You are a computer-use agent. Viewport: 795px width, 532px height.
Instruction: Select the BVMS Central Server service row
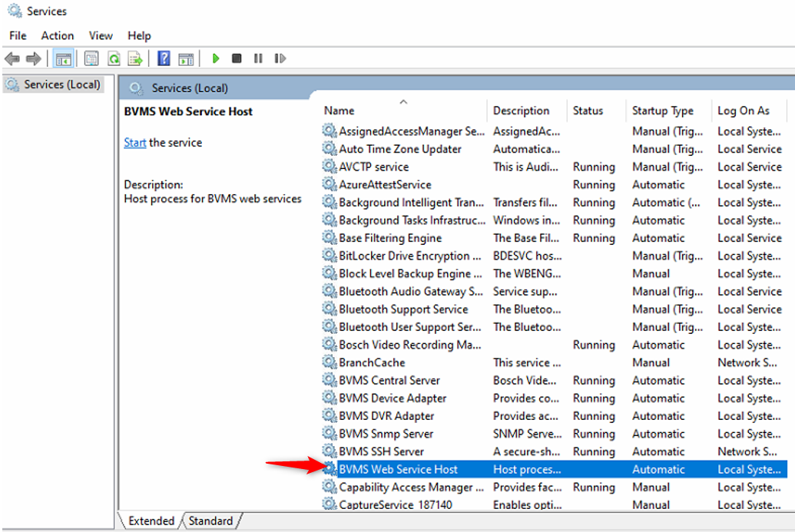[389, 381]
